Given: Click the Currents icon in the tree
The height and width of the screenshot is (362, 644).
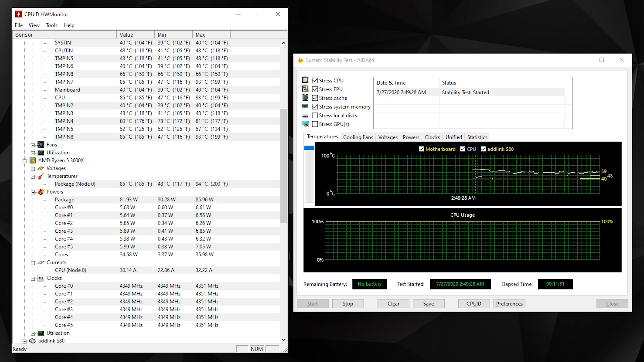Looking at the screenshot, I should click(41, 262).
